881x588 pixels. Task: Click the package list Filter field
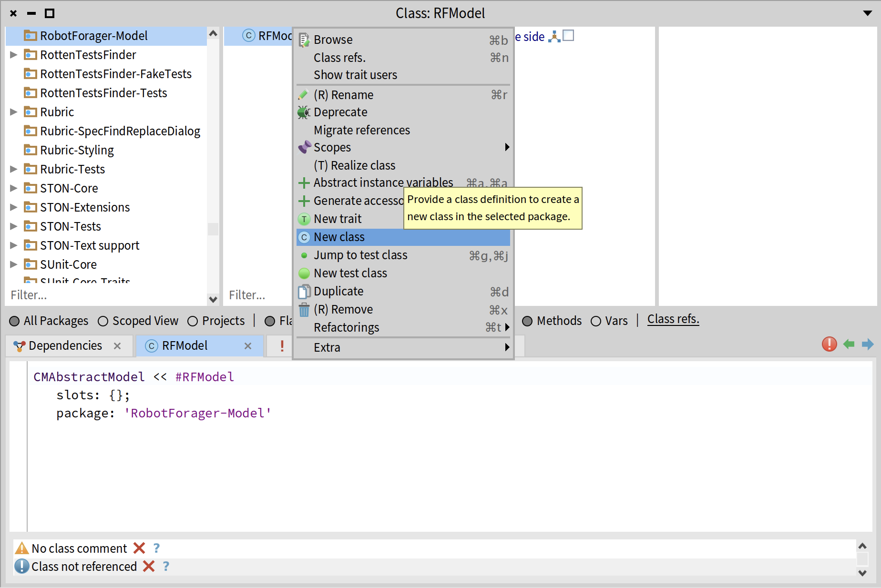105,295
